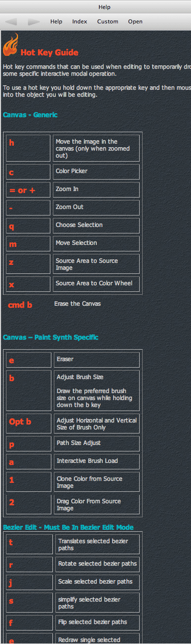This screenshot has width=191, height=644.
Task: Click the 'Opt b' hot key cell
Action: coord(29,423)
